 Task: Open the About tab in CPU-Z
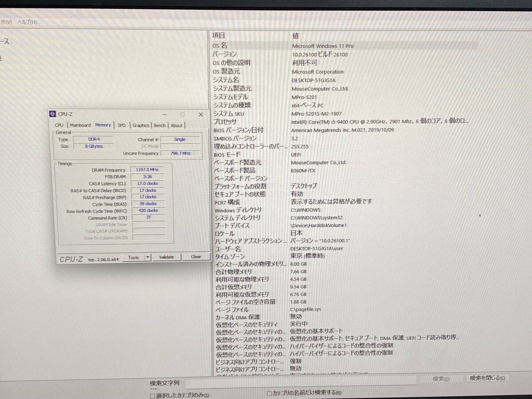pyautogui.click(x=176, y=125)
